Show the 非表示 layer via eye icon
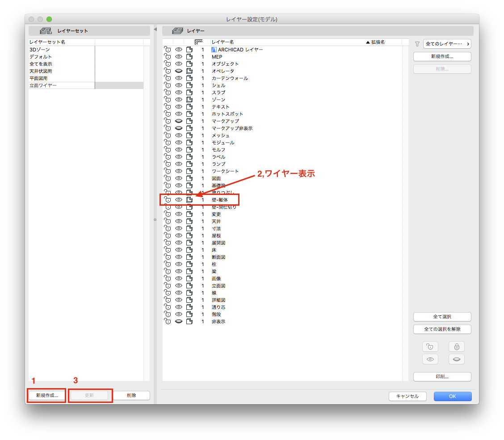This screenshot has width=504, height=440. click(x=179, y=322)
